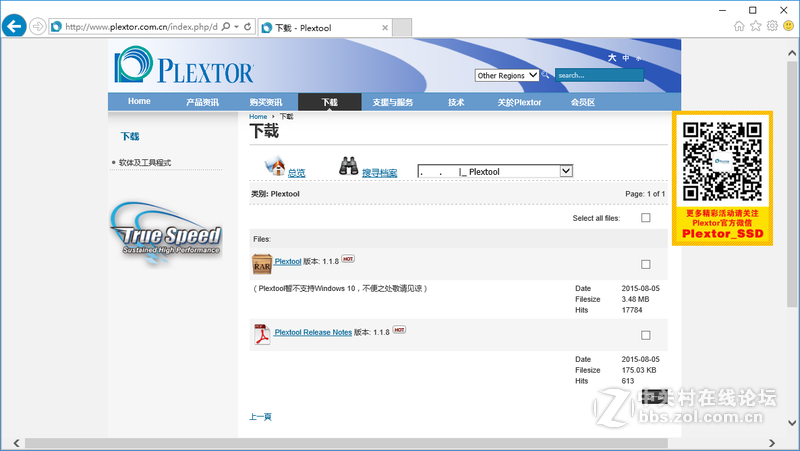Screen dimensions: 800x451
Task: Click the hits value '613'
Action: pyautogui.click(x=628, y=381)
